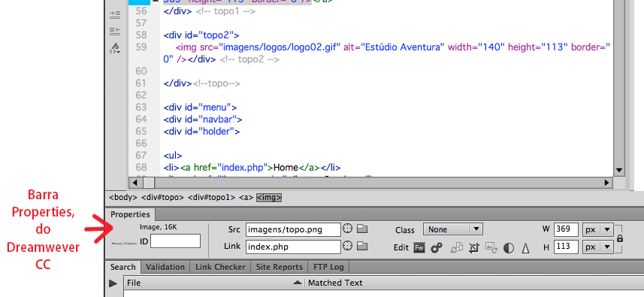Select <body> in the tag selector
The width and height of the screenshot is (644, 297).
tap(122, 198)
